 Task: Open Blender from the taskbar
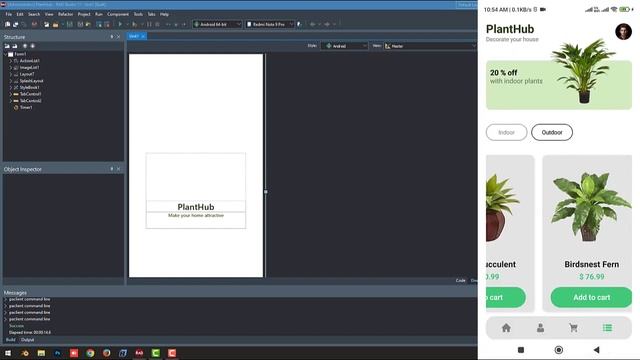25,353
